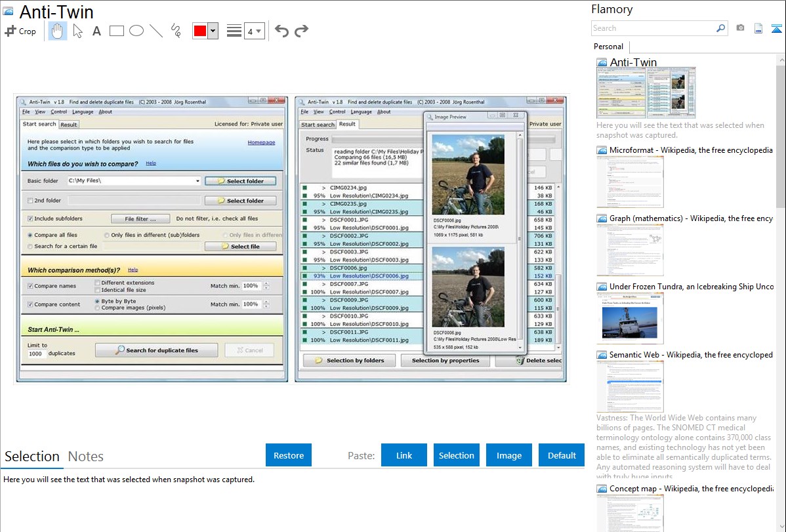Click the icon beside Under Frozen Tundra snapshot
This screenshot has width=786, height=532.
pos(602,287)
